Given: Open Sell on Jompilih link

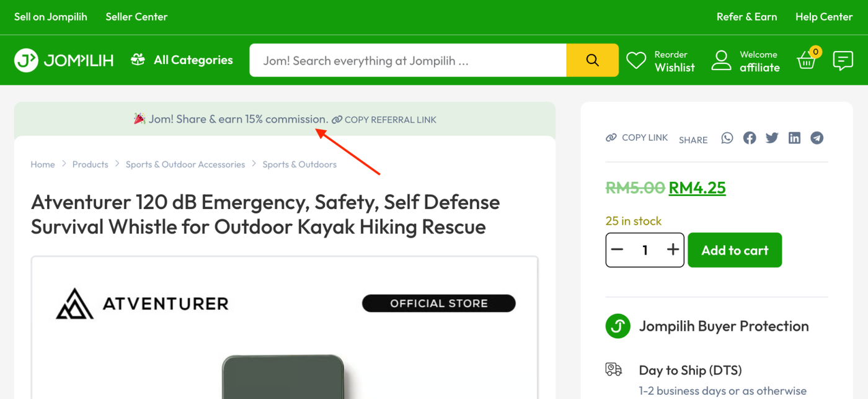Looking at the screenshot, I should pyautogui.click(x=51, y=17).
